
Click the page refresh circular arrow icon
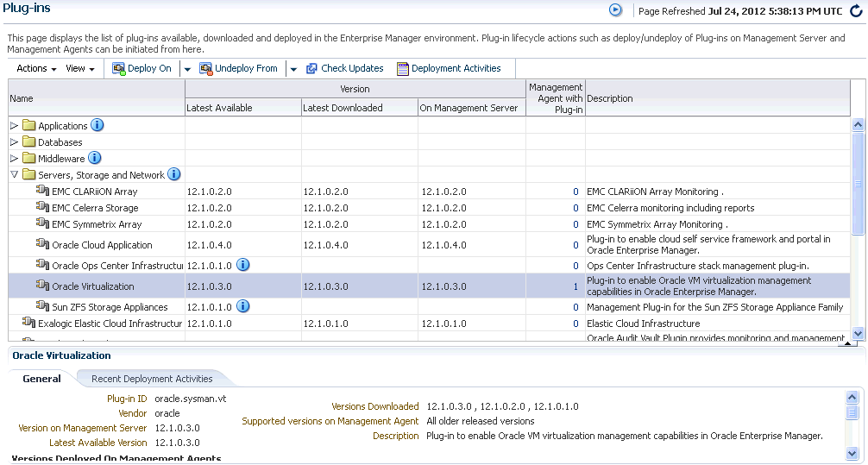point(856,10)
